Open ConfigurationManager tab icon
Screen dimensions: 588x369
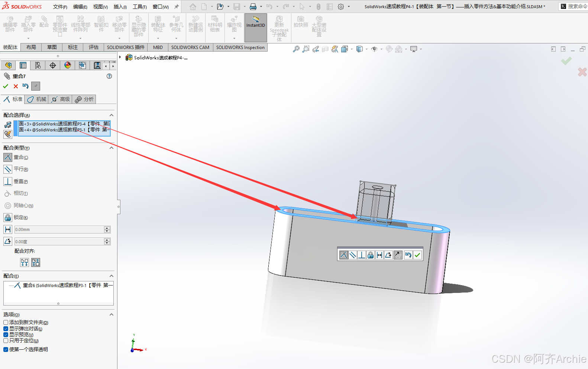click(38, 65)
